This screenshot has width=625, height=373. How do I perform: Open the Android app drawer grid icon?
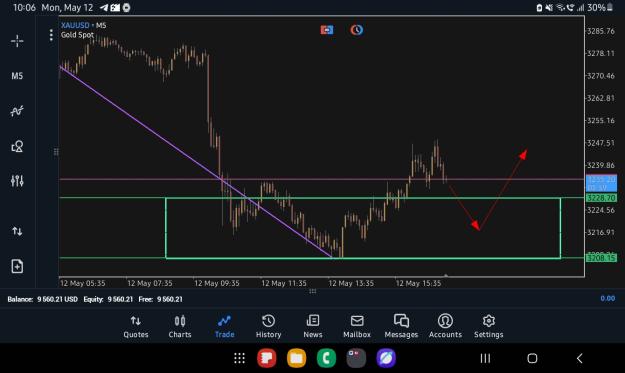[x=239, y=358]
